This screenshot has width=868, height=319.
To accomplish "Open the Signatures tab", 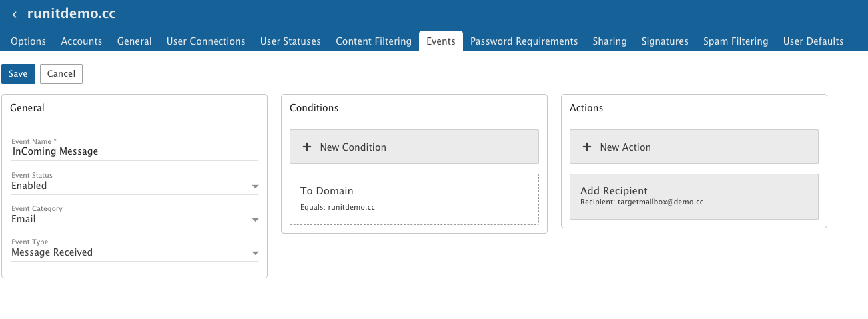I will pyautogui.click(x=665, y=41).
